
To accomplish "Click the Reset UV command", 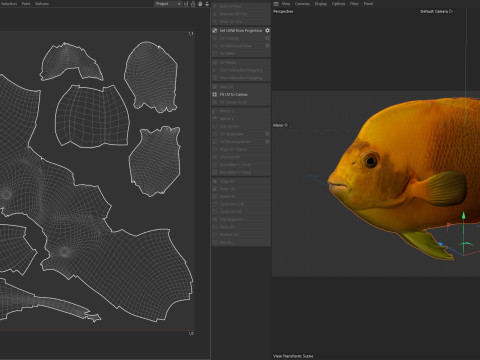I will coord(241,197).
